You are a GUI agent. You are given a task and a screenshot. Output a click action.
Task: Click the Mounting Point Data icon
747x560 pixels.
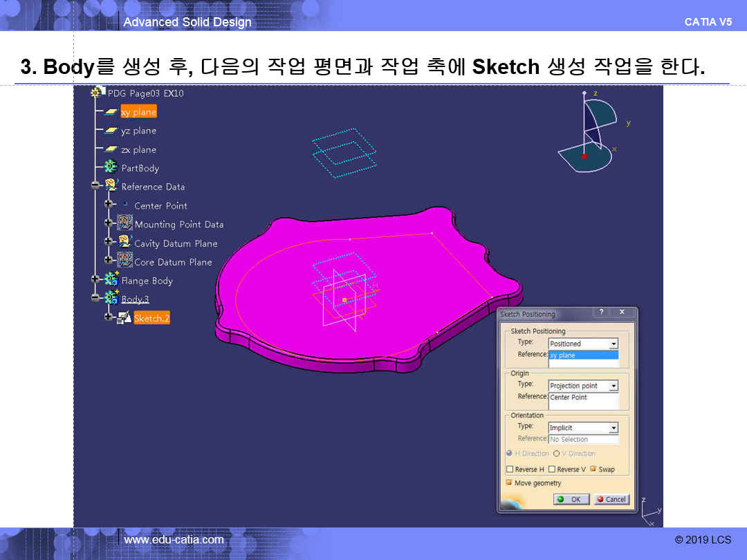coord(125,223)
